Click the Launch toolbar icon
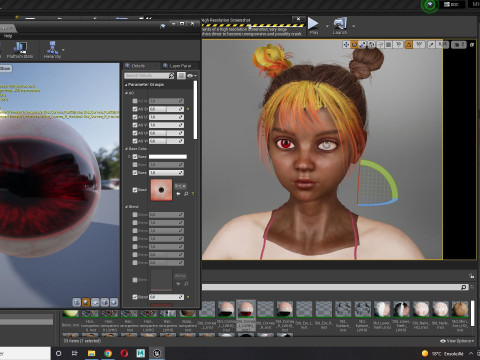Viewport: 480px width, 360px height. (x=340, y=26)
